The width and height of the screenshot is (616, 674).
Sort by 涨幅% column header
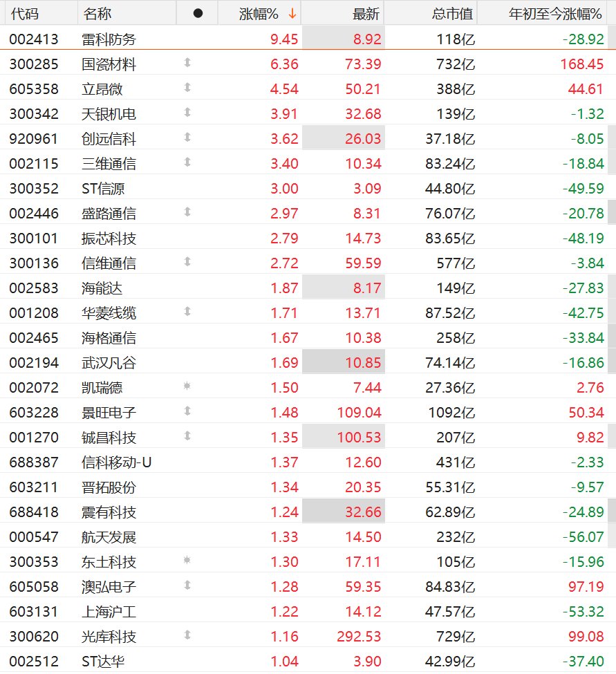(259, 14)
